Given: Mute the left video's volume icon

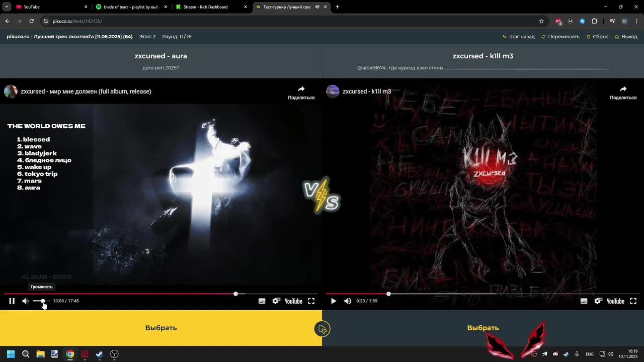Looking at the screenshot, I should (25, 301).
